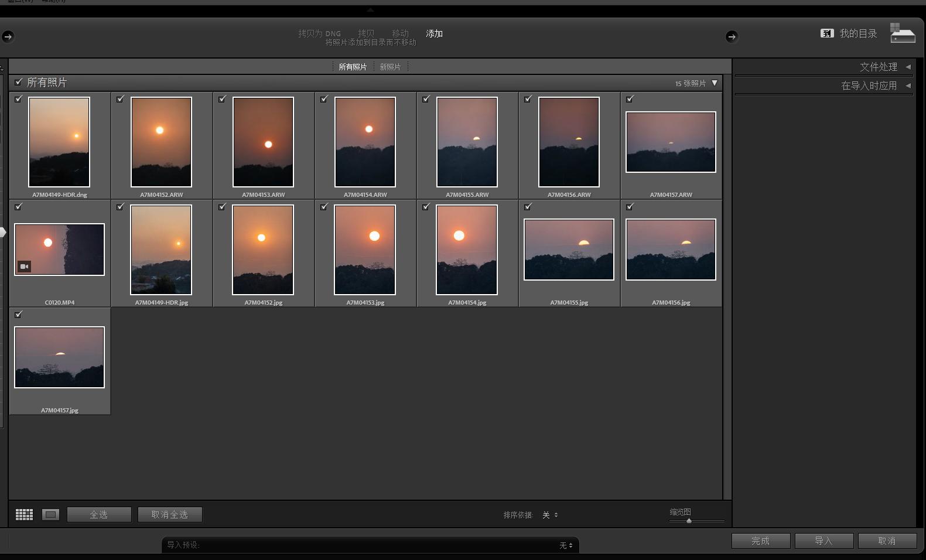Click the 取消全选 button
The height and width of the screenshot is (560, 926).
coord(170,514)
